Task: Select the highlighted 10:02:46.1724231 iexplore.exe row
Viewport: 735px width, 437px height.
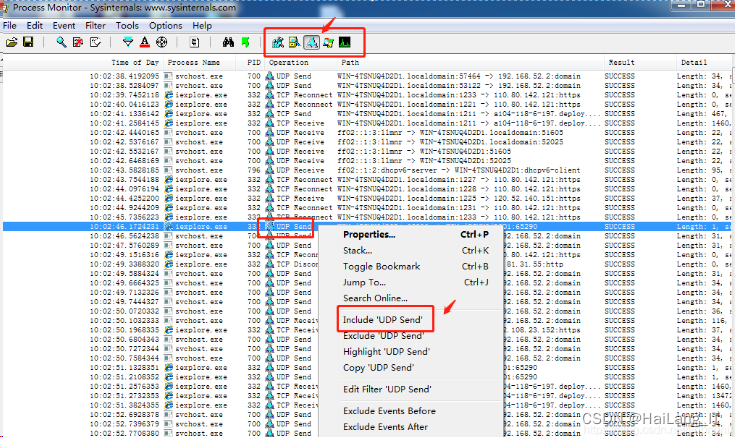Action: (367, 226)
